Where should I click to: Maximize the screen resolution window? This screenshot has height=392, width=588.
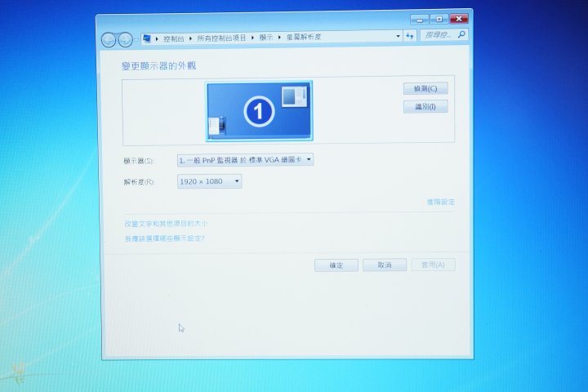(439, 19)
